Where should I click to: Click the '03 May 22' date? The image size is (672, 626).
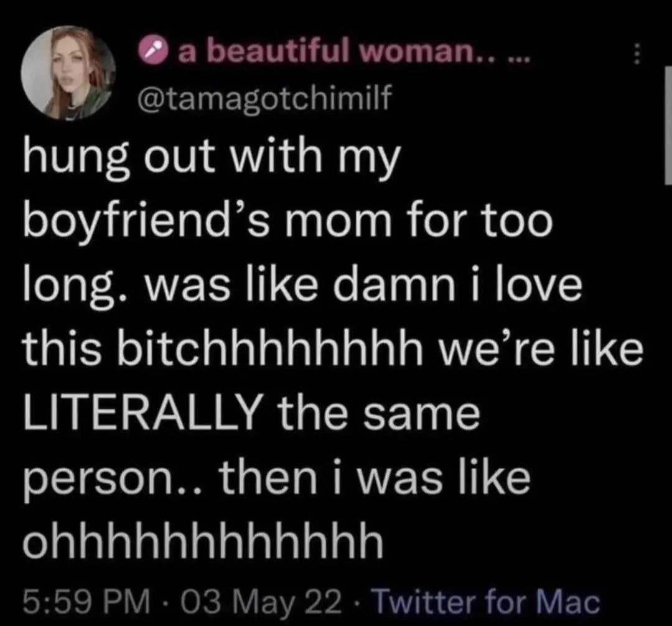coord(261,602)
